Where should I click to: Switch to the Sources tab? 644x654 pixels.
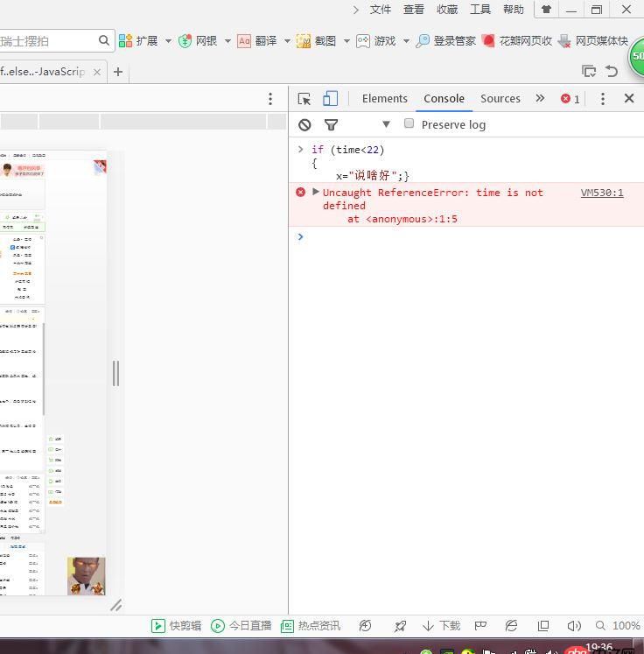point(500,99)
